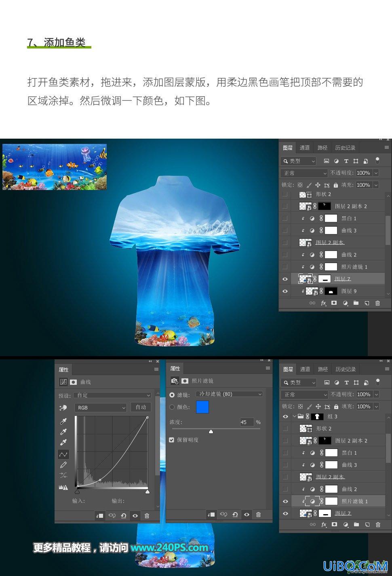Open 不透明度 arrow in panel listing 图层 9
Viewport: 392px width, 576px height.
(376, 173)
